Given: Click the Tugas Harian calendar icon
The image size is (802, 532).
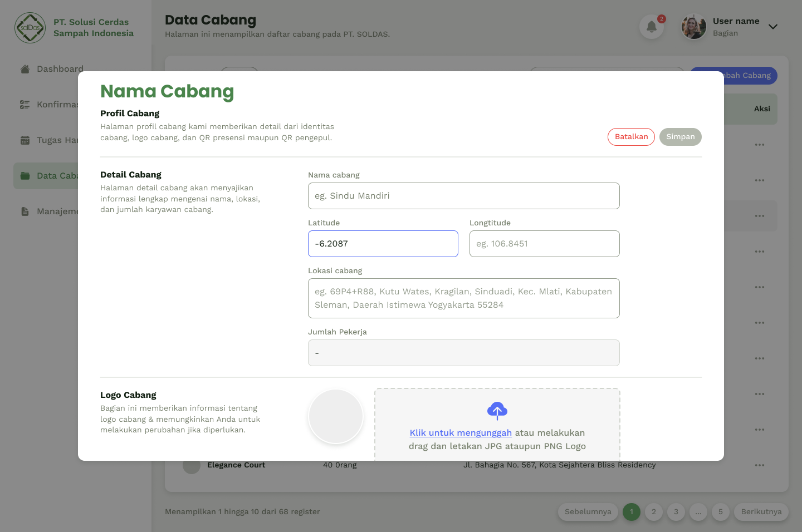Looking at the screenshot, I should pos(25,140).
